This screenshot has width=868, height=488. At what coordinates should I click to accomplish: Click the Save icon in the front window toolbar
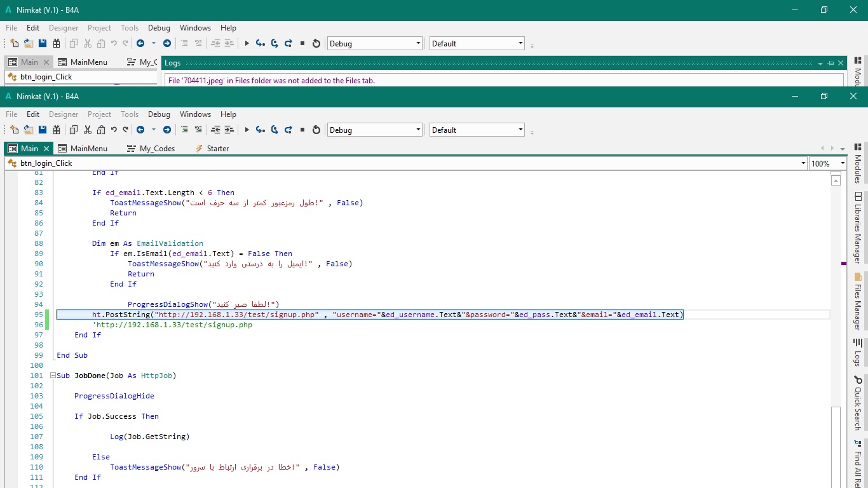tap(43, 130)
